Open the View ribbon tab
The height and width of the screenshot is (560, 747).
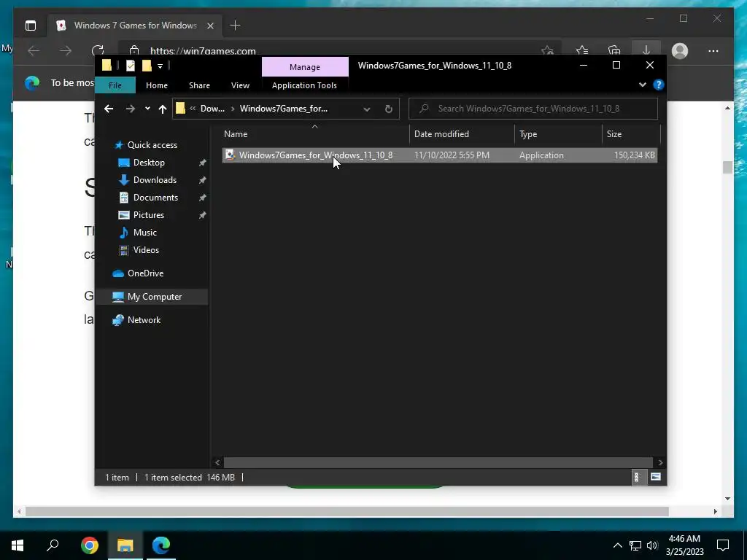coord(240,85)
